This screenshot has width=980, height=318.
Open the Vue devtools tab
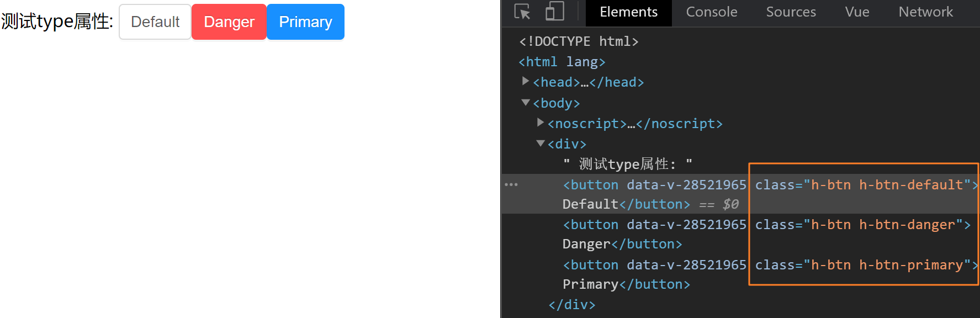pyautogui.click(x=857, y=12)
